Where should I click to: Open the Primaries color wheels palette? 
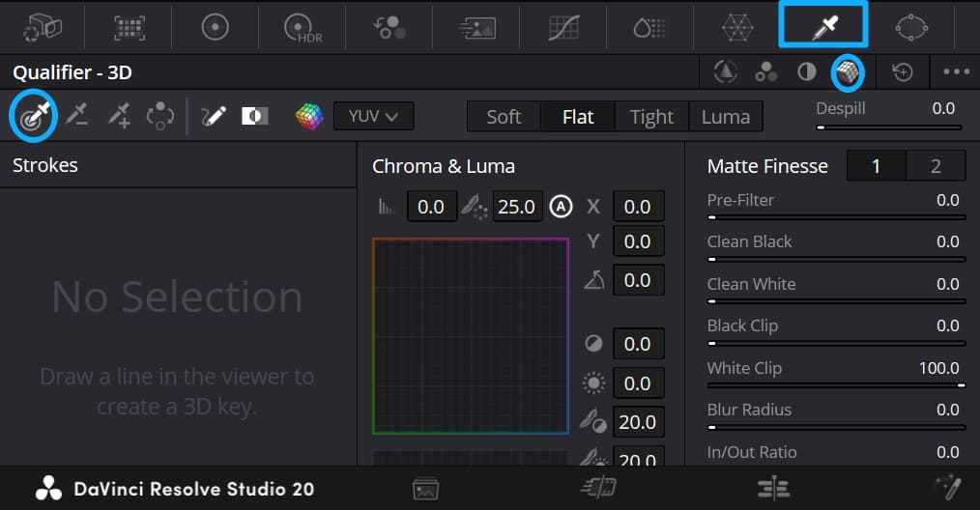click(215, 27)
